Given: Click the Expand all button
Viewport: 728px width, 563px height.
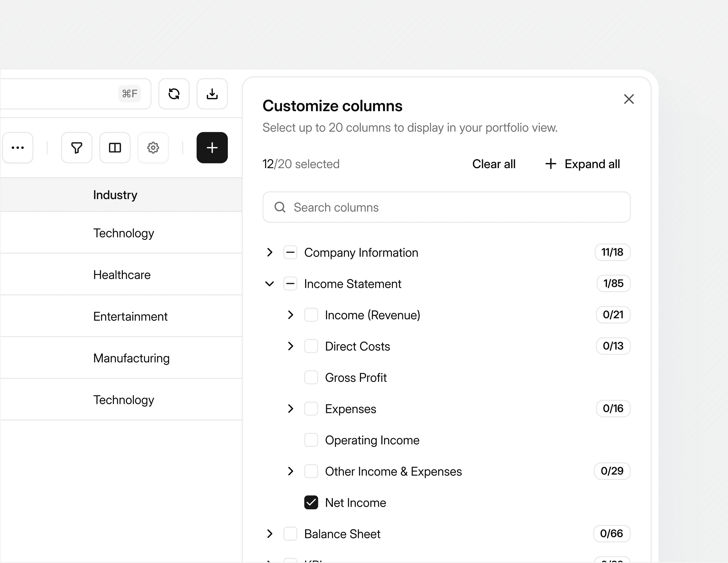Looking at the screenshot, I should pos(582,164).
